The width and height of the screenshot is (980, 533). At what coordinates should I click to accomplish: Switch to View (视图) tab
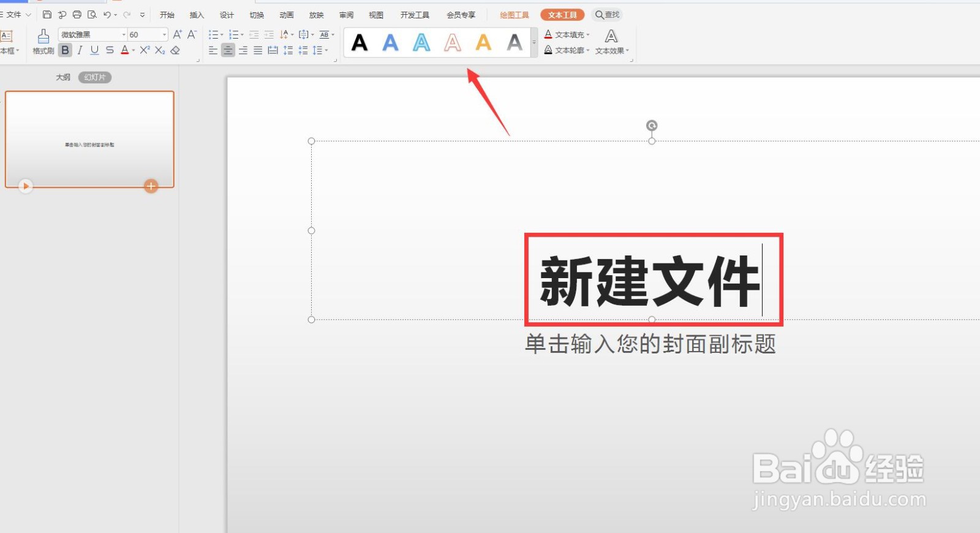pyautogui.click(x=376, y=15)
